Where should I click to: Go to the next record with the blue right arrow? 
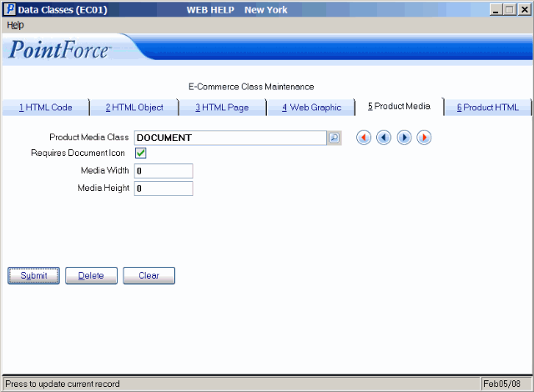404,138
